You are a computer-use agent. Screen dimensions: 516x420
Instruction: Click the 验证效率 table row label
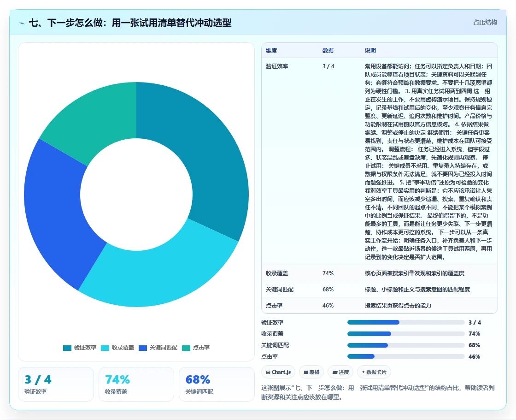[277, 66]
